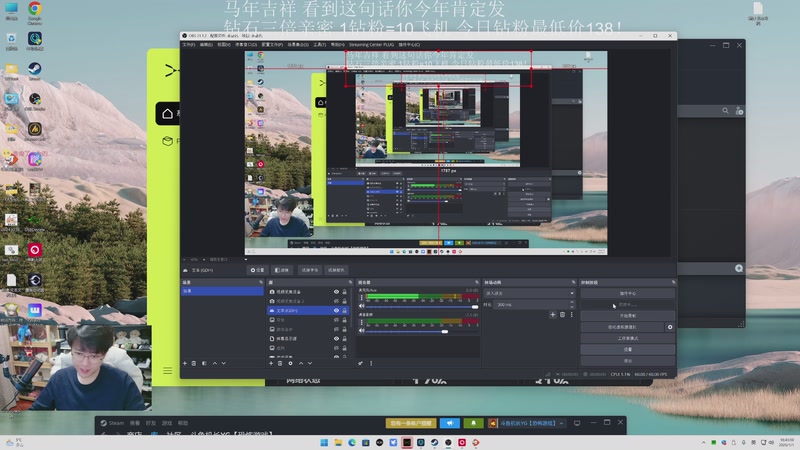
Task: Move the selected source up in the sources dock
Action: click(x=301, y=363)
